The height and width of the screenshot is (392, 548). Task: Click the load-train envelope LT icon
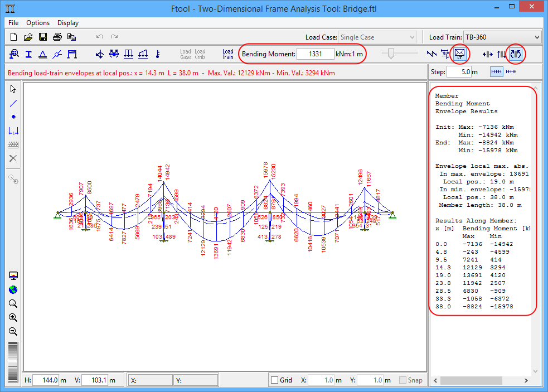pyautogui.click(x=460, y=54)
